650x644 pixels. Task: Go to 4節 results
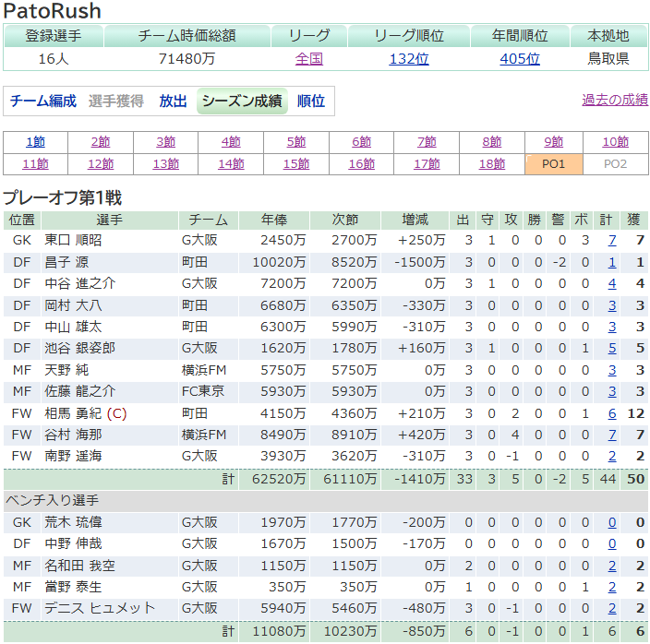[x=231, y=142]
